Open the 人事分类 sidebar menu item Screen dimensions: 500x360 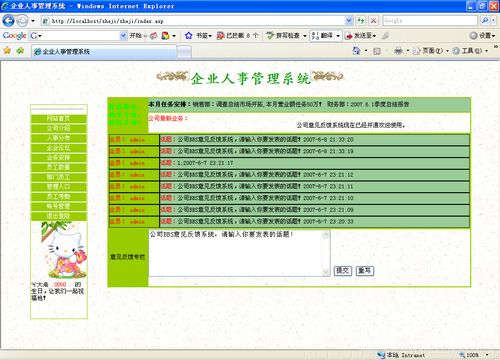click(59, 138)
